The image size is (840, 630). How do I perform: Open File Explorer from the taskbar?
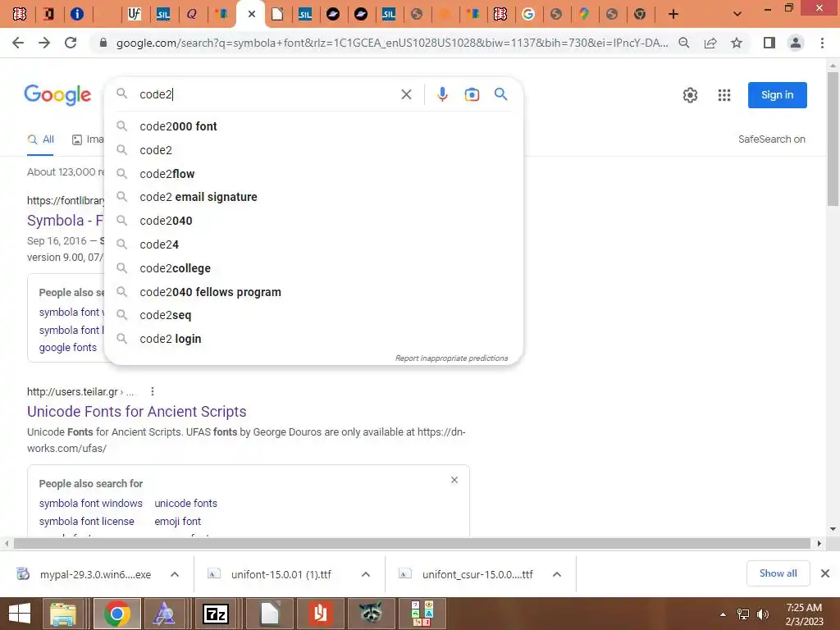point(63,614)
